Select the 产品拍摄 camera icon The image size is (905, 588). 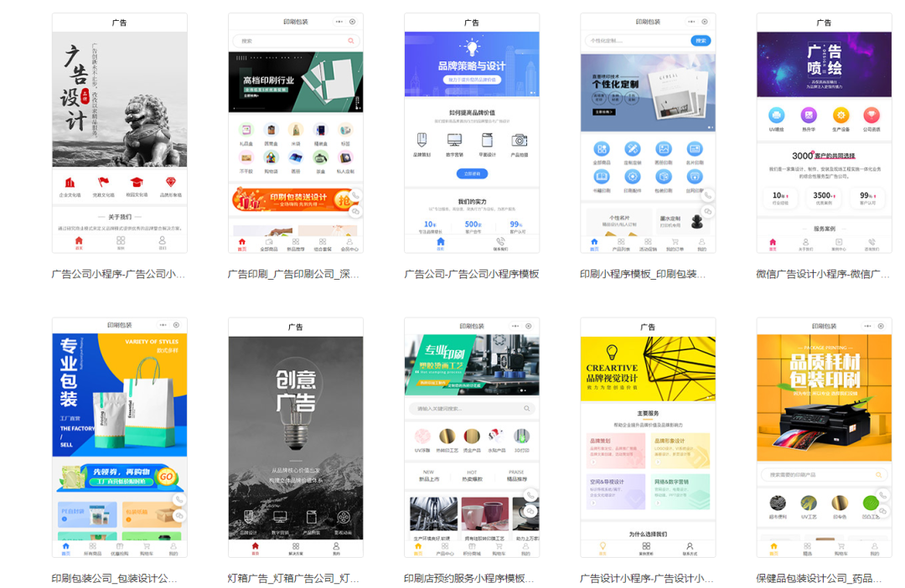click(x=520, y=141)
